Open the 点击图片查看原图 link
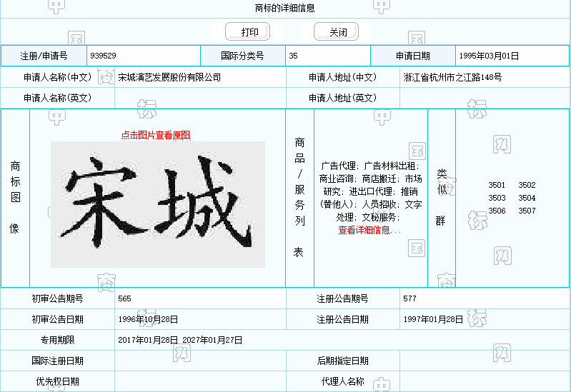This screenshot has height=392, width=571. pos(156,135)
